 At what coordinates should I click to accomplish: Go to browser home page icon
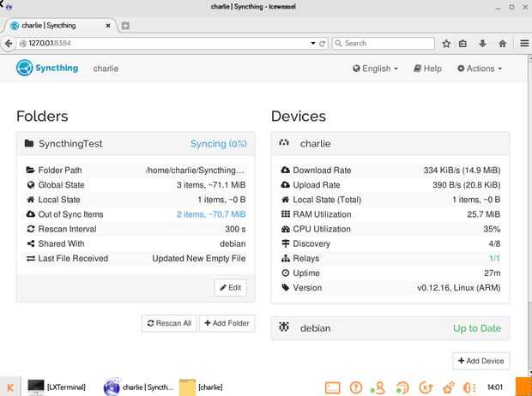pos(503,44)
